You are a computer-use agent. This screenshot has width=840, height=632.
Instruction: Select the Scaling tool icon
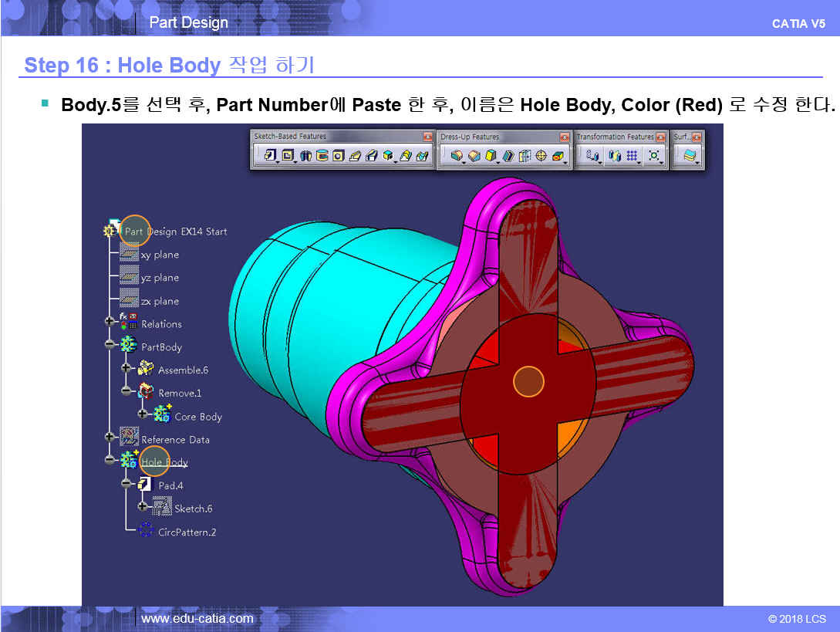[655, 156]
